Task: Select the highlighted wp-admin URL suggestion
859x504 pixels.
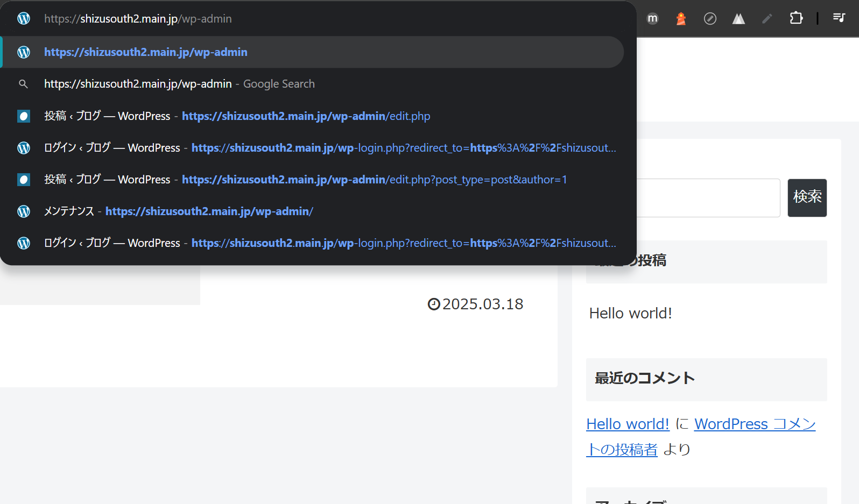Action: click(145, 52)
